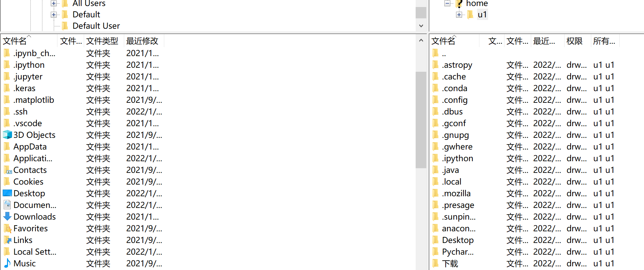Select .config remote folder name

(x=455, y=100)
